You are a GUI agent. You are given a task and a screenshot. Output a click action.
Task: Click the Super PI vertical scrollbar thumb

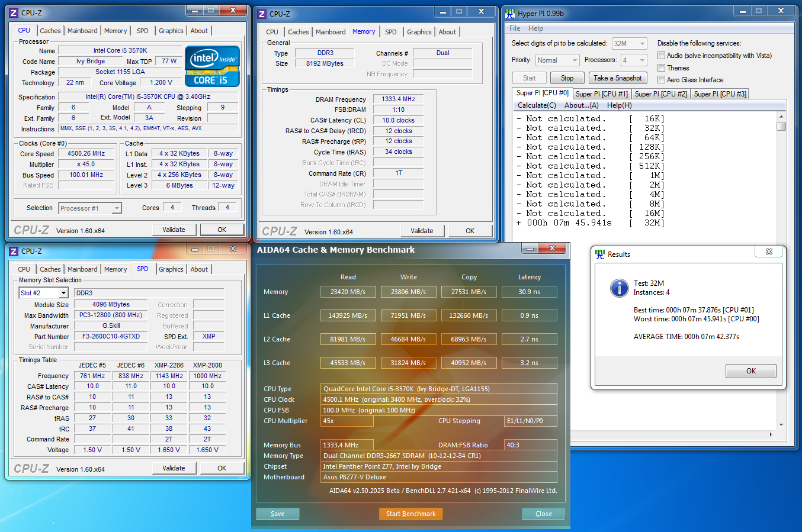(x=781, y=126)
